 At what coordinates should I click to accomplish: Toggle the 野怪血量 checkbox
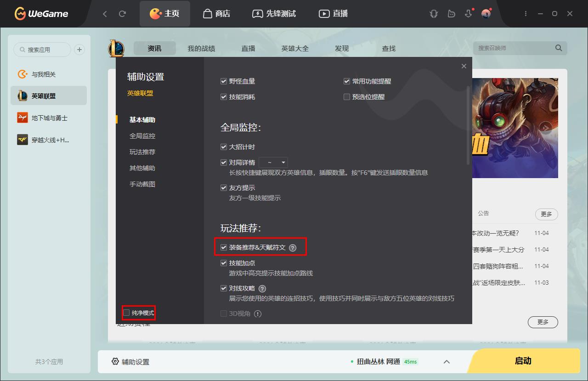tap(224, 81)
